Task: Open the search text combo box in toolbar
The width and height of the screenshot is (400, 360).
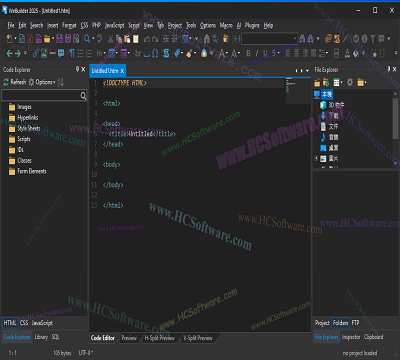Action: (x=270, y=39)
